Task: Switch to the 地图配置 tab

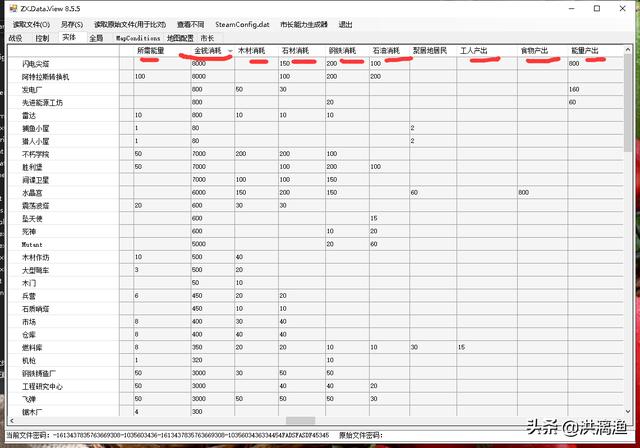Action: click(180, 38)
